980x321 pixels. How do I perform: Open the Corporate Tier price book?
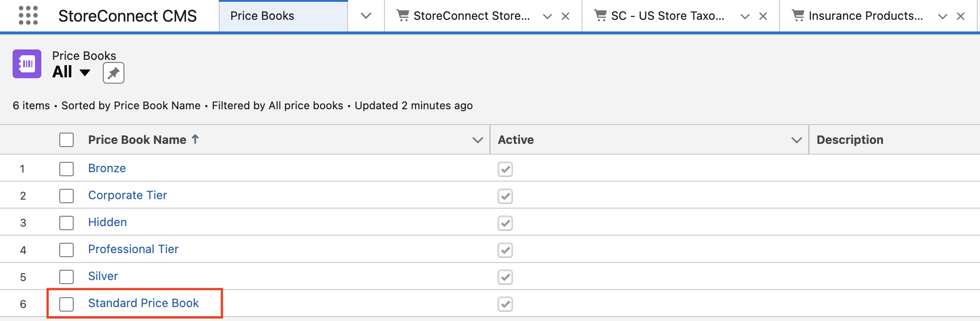tap(128, 195)
